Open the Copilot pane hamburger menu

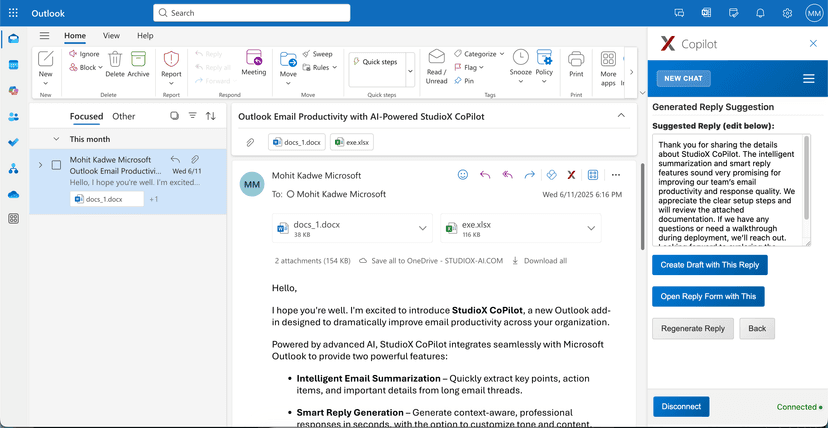(808, 79)
